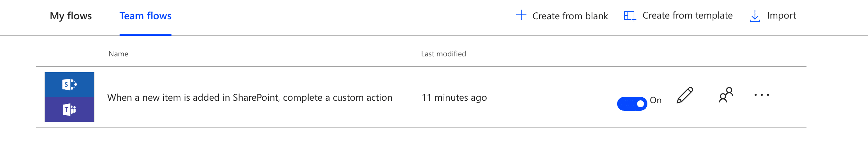The height and width of the screenshot is (143, 868).
Task: Click the template icon beside Create from template
Action: click(630, 16)
